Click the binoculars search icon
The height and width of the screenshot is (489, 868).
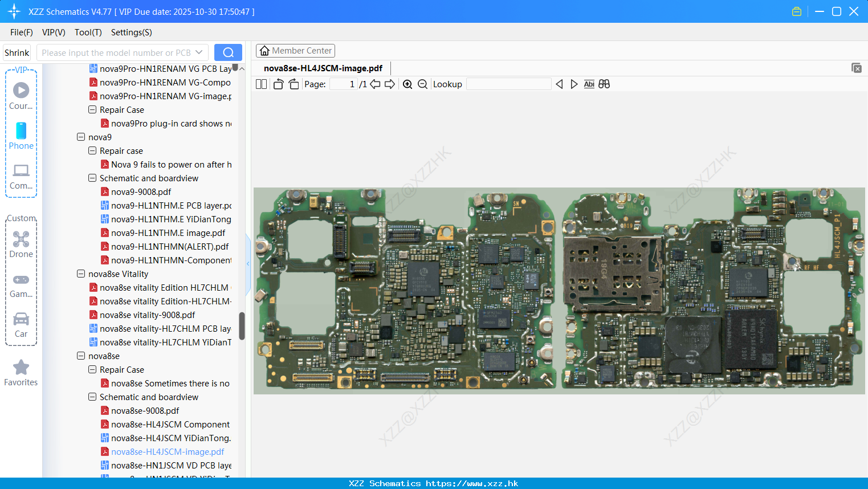[604, 84]
